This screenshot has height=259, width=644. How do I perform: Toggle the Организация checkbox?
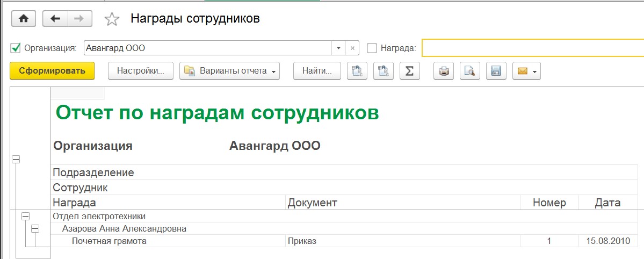(x=15, y=48)
